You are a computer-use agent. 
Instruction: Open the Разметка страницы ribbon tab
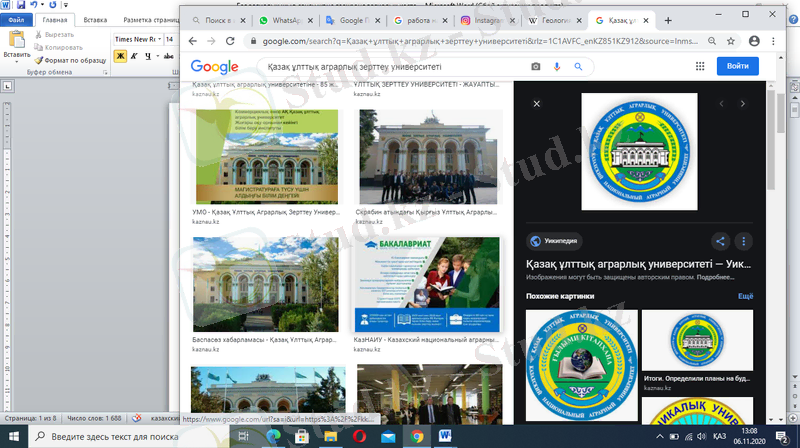pos(151,20)
